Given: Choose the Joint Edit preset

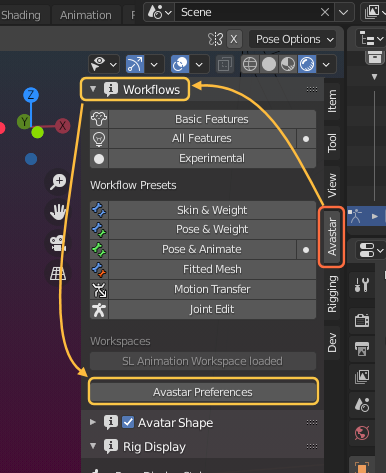Looking at the screenshot, I should (x=212, y=309).
